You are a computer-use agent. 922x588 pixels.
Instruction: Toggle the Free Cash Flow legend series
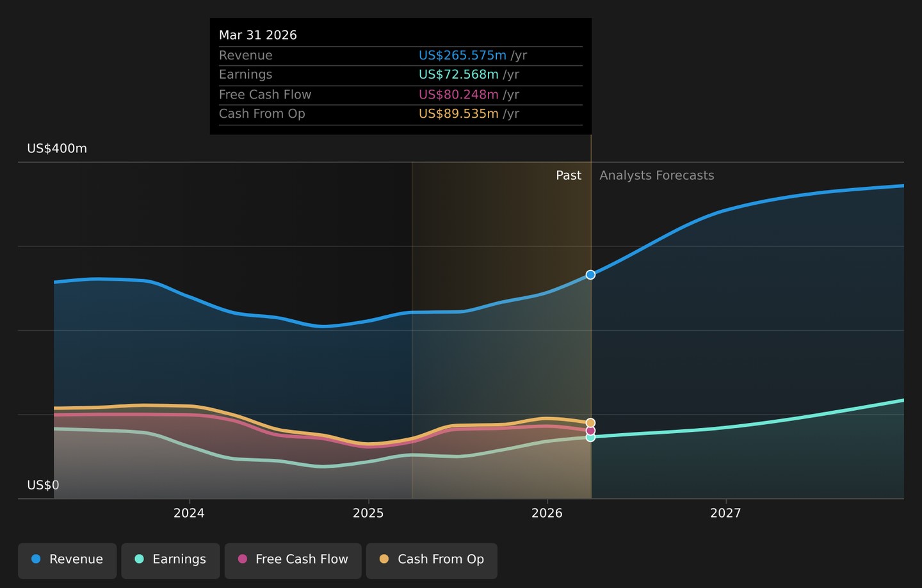point(293,560)
